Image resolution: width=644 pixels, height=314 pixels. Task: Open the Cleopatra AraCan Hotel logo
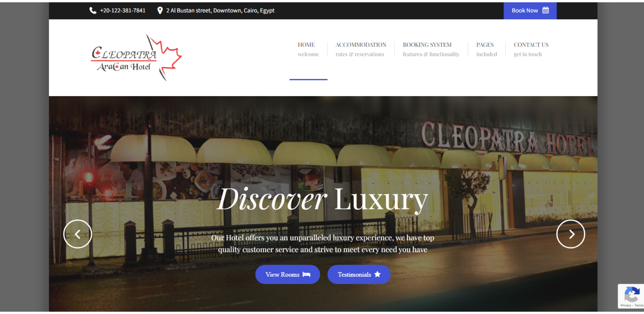click(136, 57)
